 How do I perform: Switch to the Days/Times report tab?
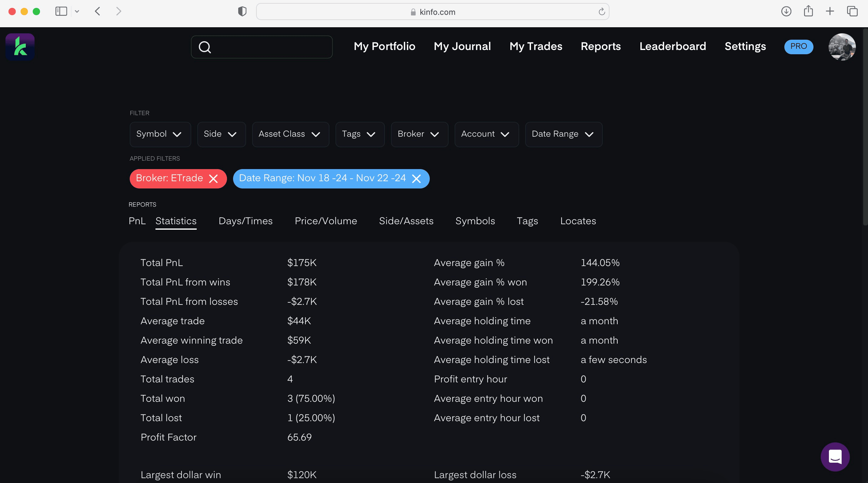point(245,221)
